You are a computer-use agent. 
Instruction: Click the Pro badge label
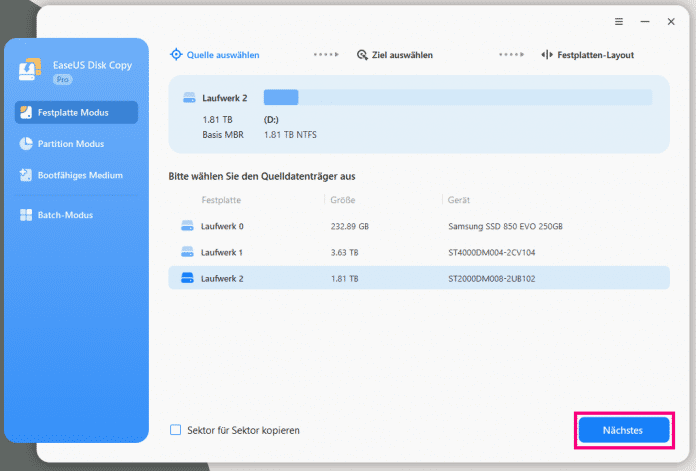62,78
